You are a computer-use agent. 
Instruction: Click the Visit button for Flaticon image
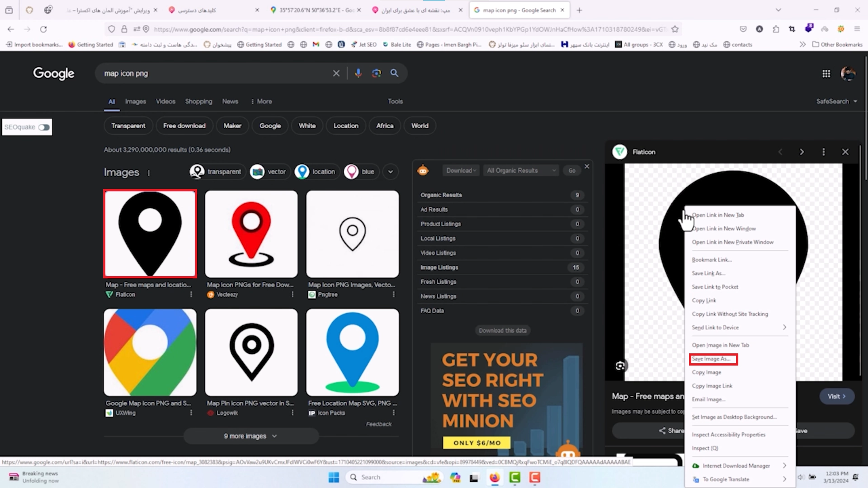click(x=836, y=396)
